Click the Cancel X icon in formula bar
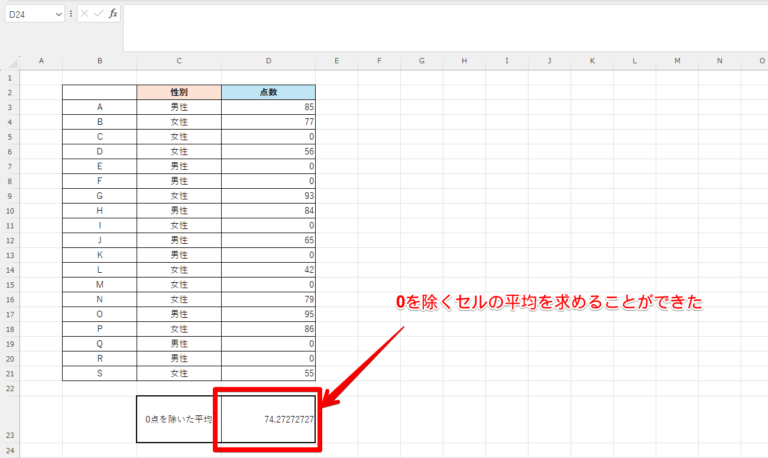The height and width of the screenshot is (458, 768). coord(84,14)
